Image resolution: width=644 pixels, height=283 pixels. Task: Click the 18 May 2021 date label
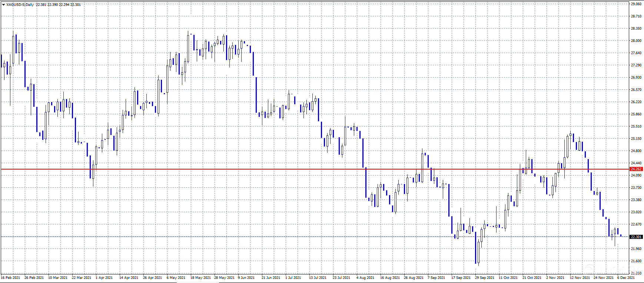point(200,278)
